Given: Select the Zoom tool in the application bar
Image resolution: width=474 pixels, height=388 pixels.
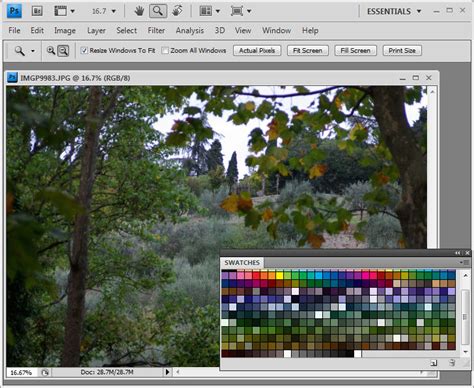Looking at the screenshot, I should tap(158, 11).
